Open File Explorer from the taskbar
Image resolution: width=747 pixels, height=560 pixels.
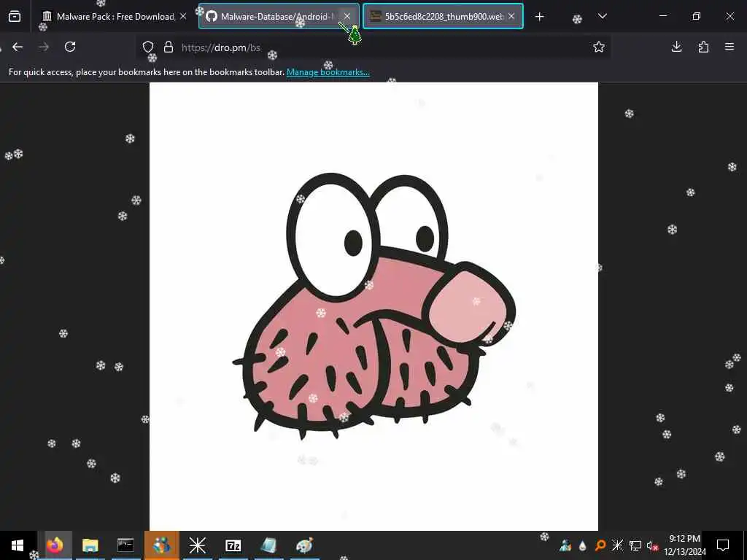(90, 545)
